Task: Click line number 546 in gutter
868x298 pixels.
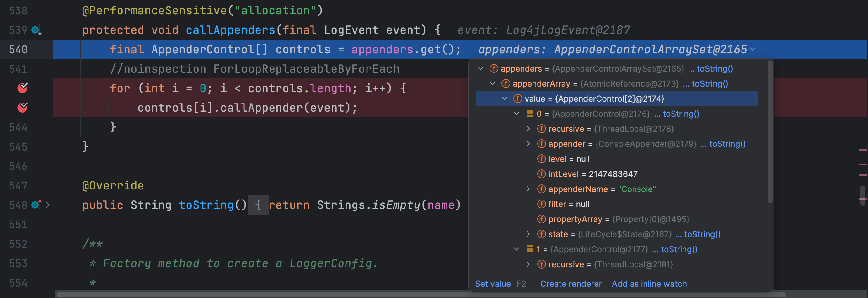Action: 18,166
